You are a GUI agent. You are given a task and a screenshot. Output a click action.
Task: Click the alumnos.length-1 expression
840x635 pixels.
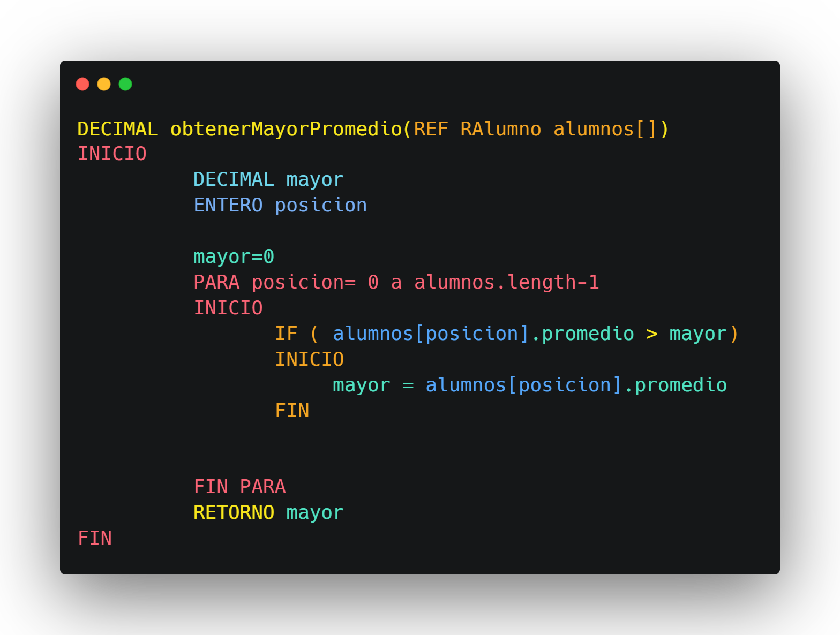point(506,282)
